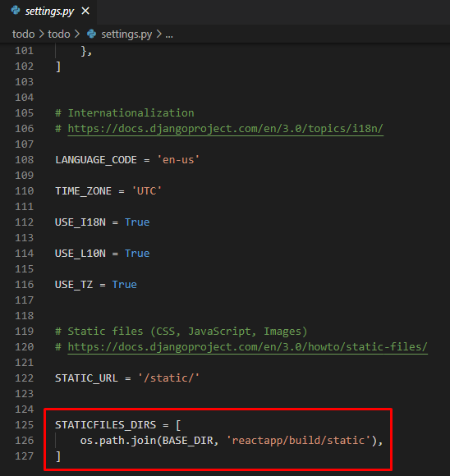
Task: Place cursor in 'UTC' string value
Action: 146,191
